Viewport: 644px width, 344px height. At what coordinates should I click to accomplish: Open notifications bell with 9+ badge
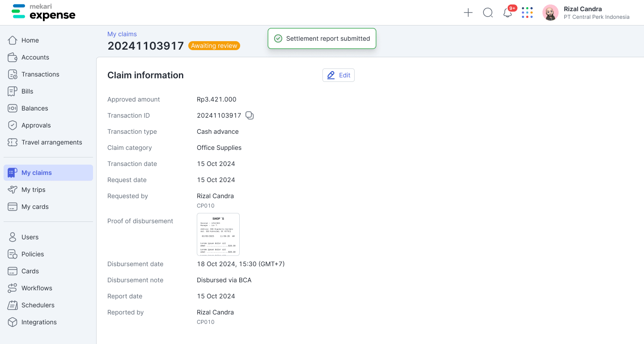(x=508, y=13)
